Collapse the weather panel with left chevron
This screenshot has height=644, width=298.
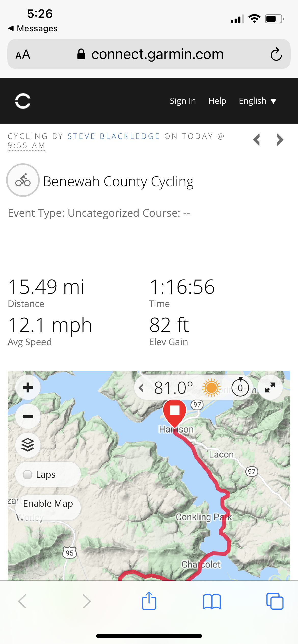141,388
